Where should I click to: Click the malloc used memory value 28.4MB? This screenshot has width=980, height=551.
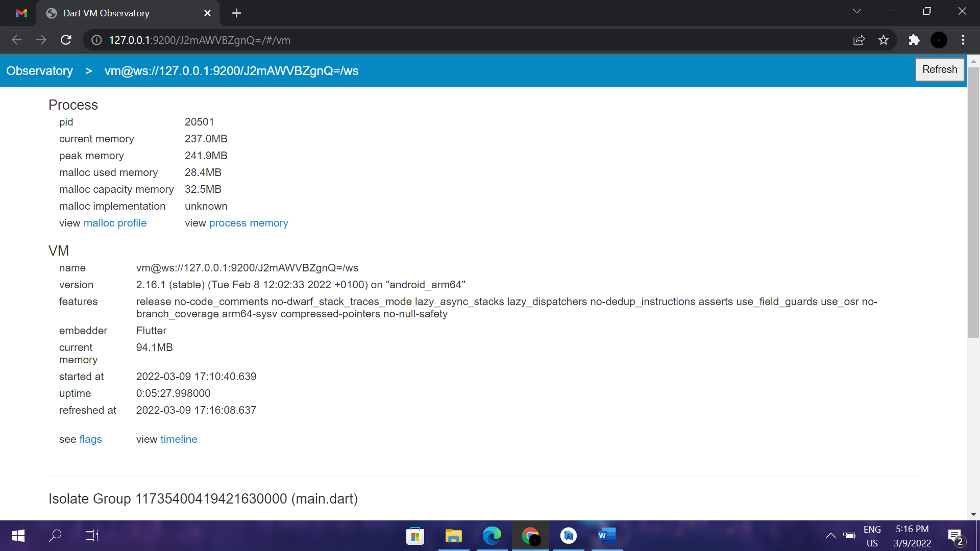(x=203, y=172)
